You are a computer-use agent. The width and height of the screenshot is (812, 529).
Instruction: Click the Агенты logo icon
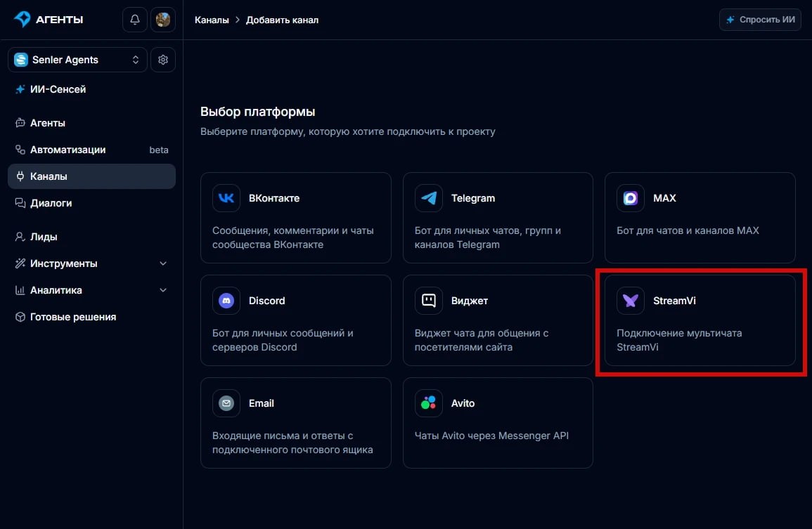click(x=22, y=19)
